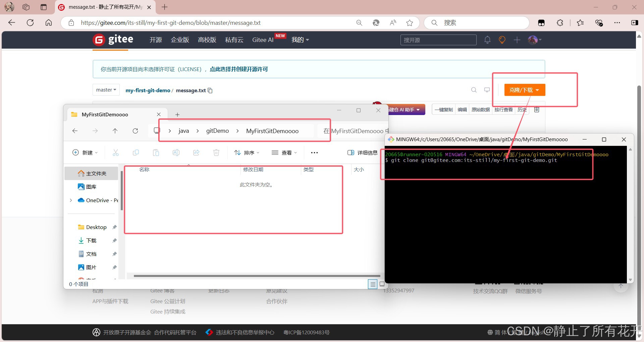The image size is (644, 342).
Task: Expand the OneDrive tree node
Action: (71, 200)
